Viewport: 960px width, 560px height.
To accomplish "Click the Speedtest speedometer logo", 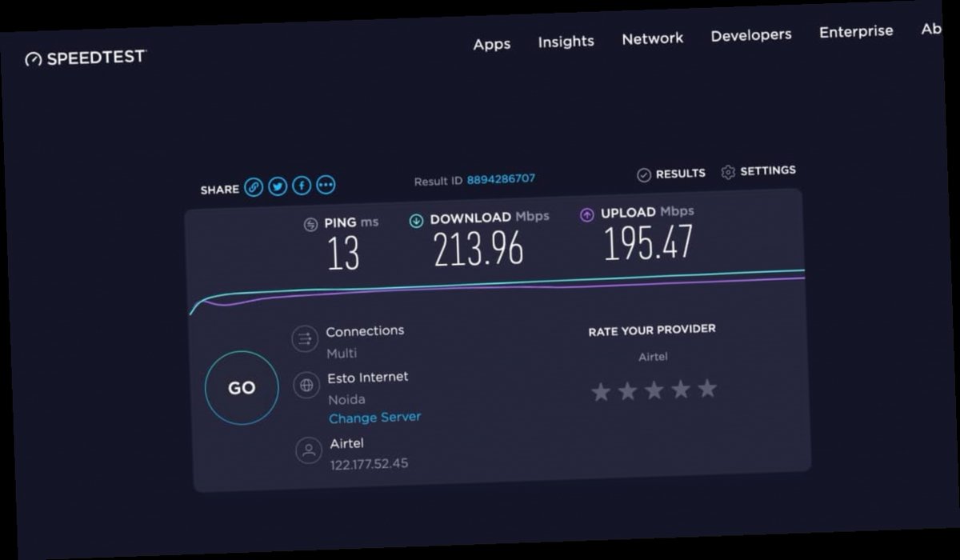I will point(33,57).
